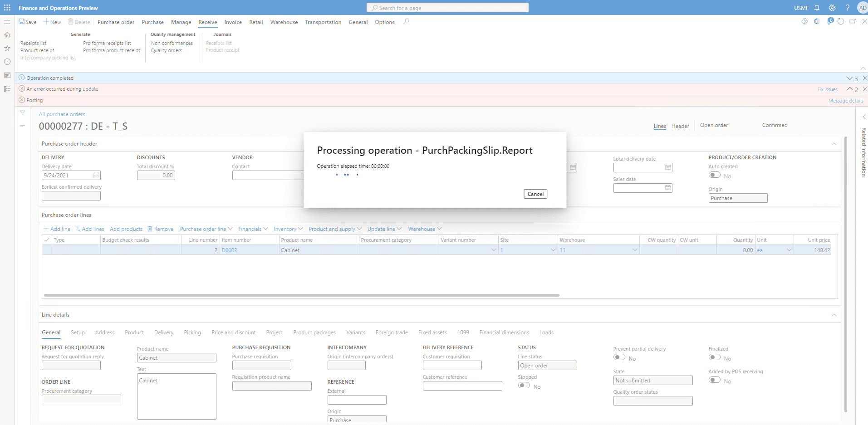Open Local delivery date calendar picker
The width and height of the screenshot is (868, 425).
point(668,167)
